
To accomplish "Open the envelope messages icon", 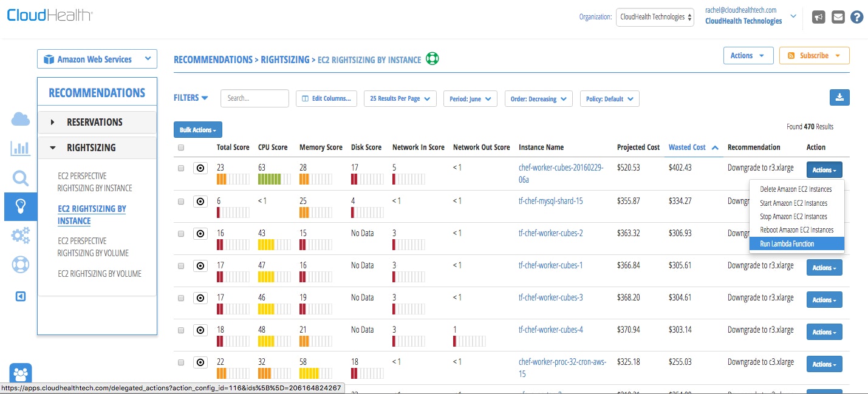I will [x=838, y=18].
